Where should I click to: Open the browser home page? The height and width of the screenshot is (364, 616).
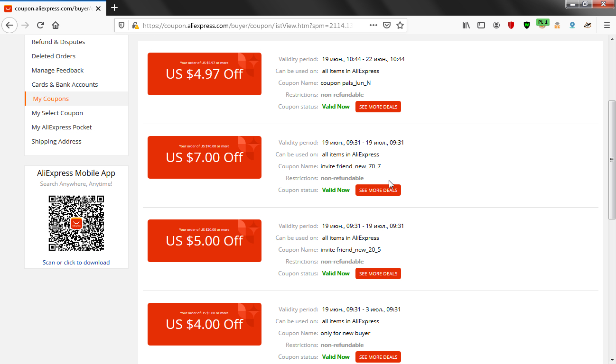click(x=56, y=25)
